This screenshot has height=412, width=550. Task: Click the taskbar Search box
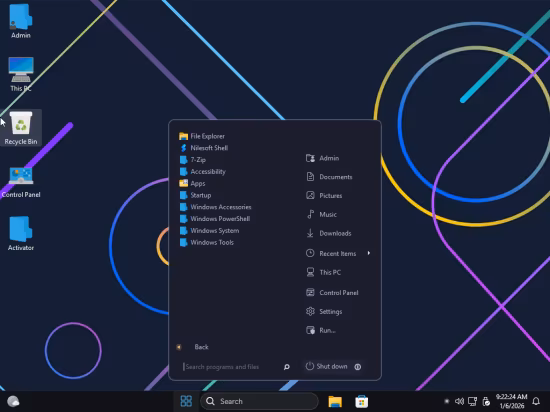(259, 401)
